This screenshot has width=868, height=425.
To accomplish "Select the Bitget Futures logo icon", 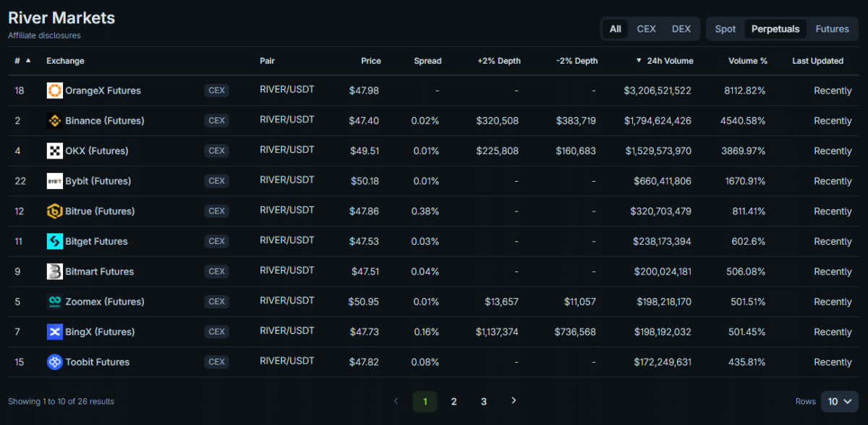I will pos(55,241).
